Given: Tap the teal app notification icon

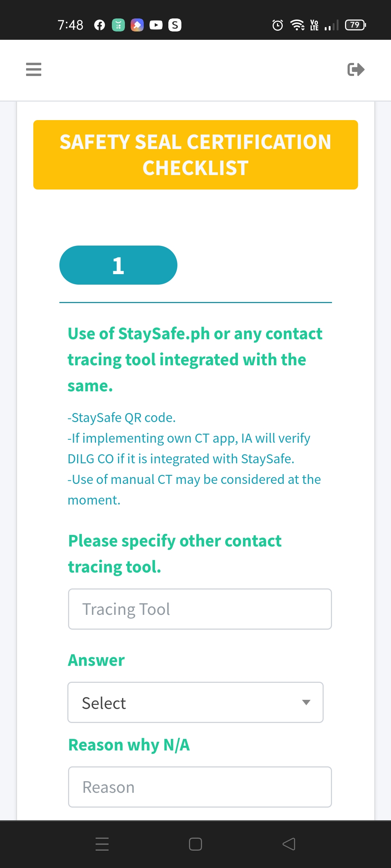Looking at the screenshot, I should click(x=118, y=25).
